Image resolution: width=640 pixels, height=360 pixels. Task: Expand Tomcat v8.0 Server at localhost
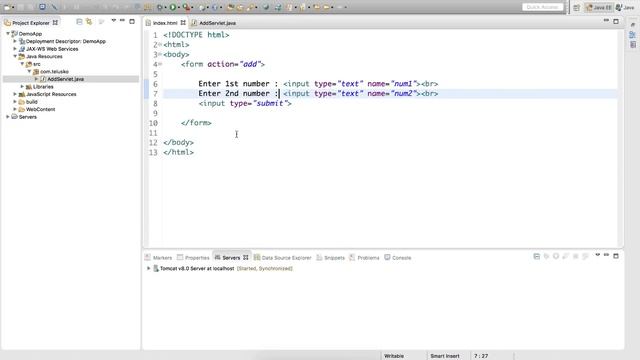click(x=149, y=269)
